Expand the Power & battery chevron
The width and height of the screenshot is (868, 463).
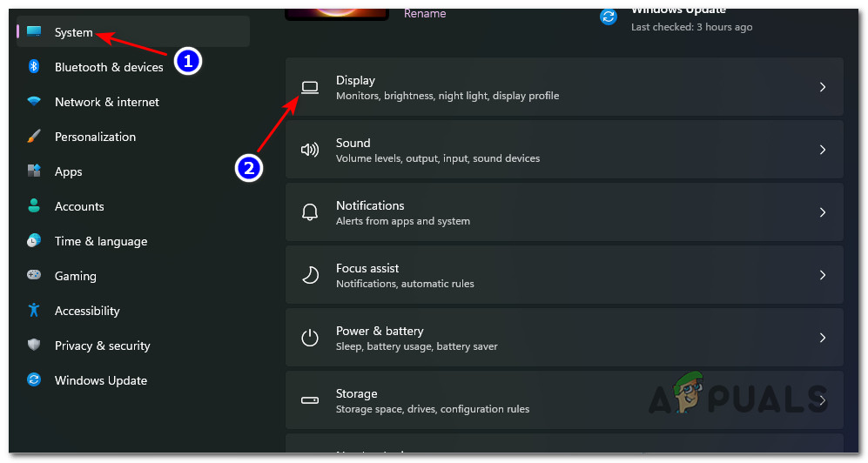pos(822,338)
